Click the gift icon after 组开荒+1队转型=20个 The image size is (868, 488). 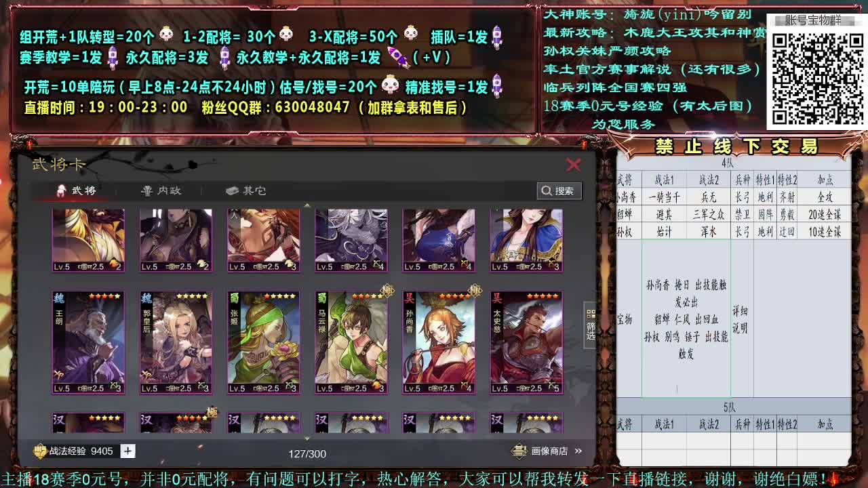[166, 35]
